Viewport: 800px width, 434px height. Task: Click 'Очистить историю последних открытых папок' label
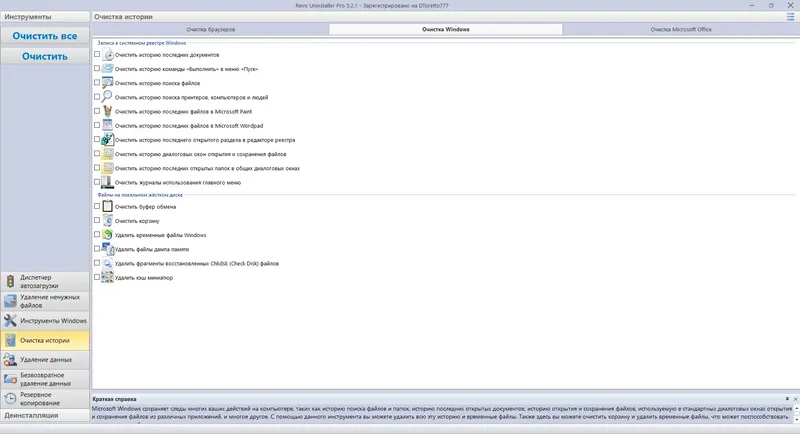(207, 168)
